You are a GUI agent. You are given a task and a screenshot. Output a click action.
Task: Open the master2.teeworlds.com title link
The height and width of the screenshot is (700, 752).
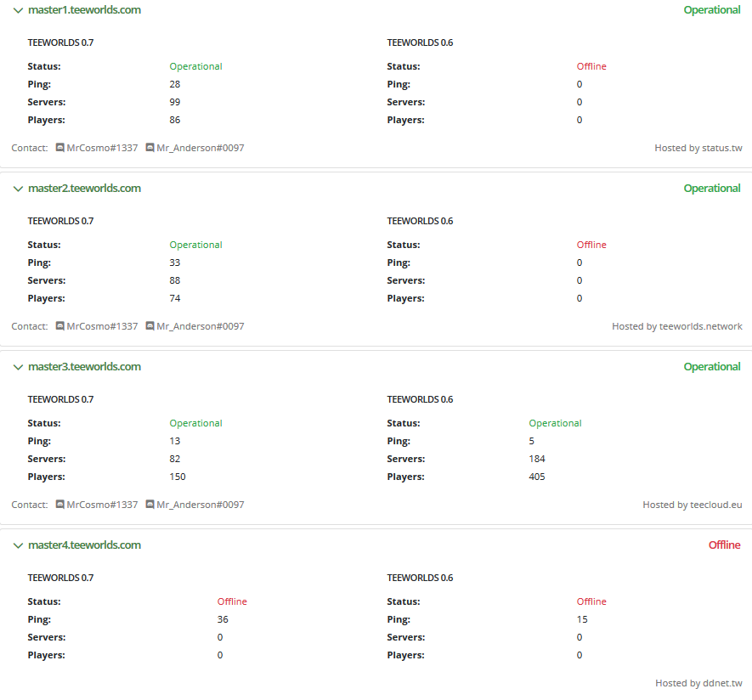[84, 189]
